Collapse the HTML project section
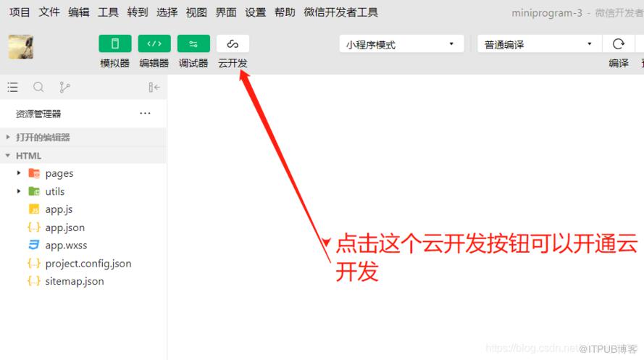This screenshot has height=360, width=644. pos(83,156)
